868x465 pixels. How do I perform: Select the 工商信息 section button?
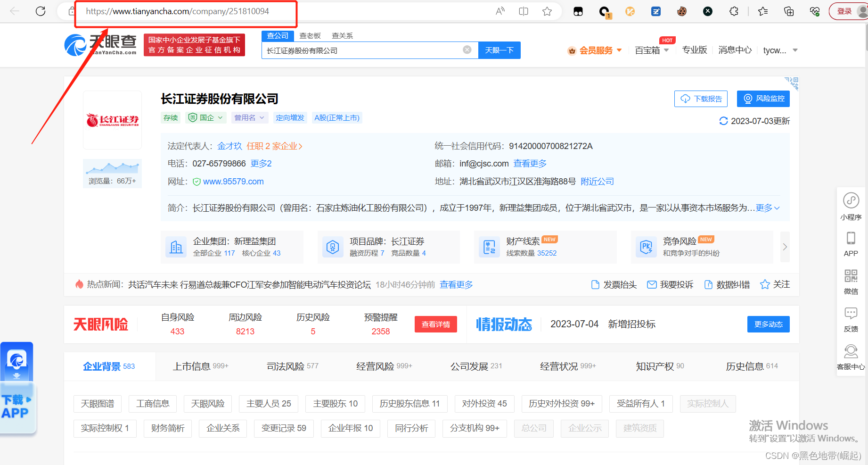tap(153, 404)
